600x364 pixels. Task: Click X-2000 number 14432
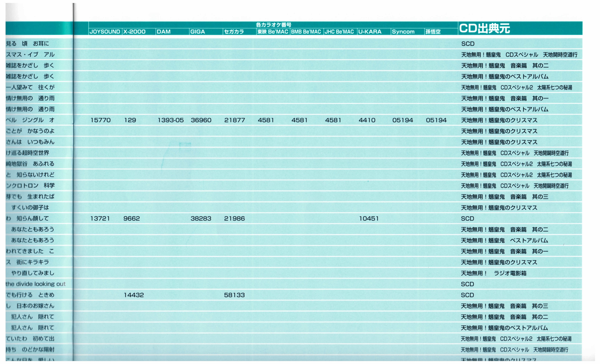134,295
